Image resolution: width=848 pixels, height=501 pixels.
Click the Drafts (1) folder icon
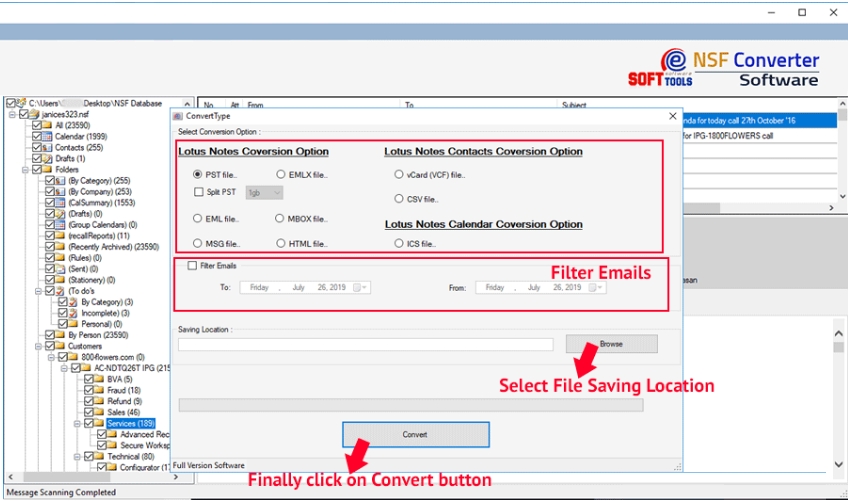click(x=48, y=158)
